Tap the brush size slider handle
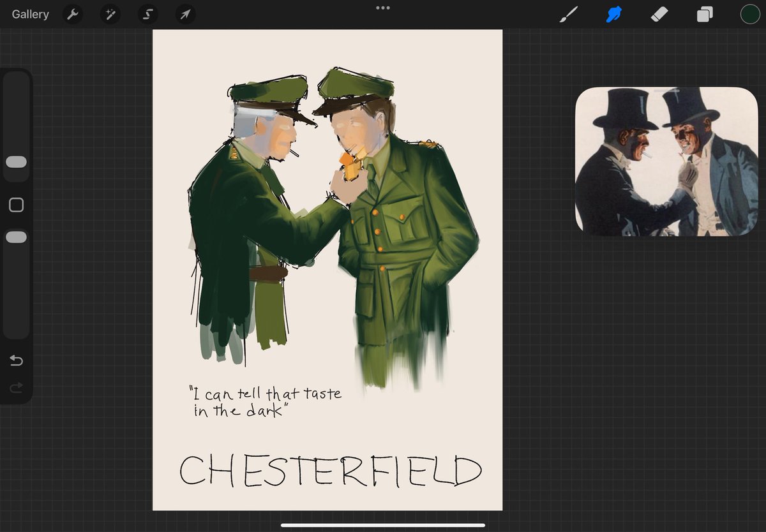 (16, 162)
